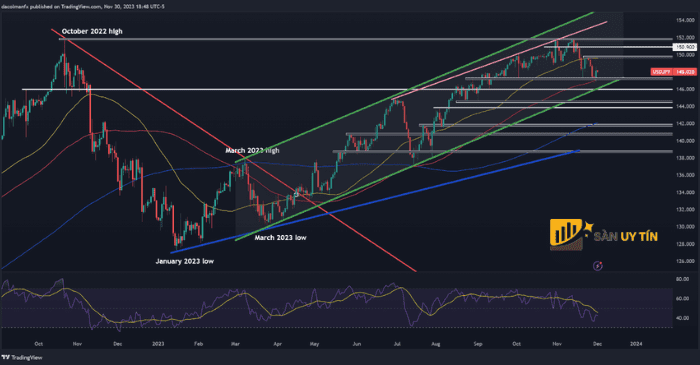This screenshot has width=700, height=365.
Task: Click the Apr label on time axis
Action: (x=277, y=344)
